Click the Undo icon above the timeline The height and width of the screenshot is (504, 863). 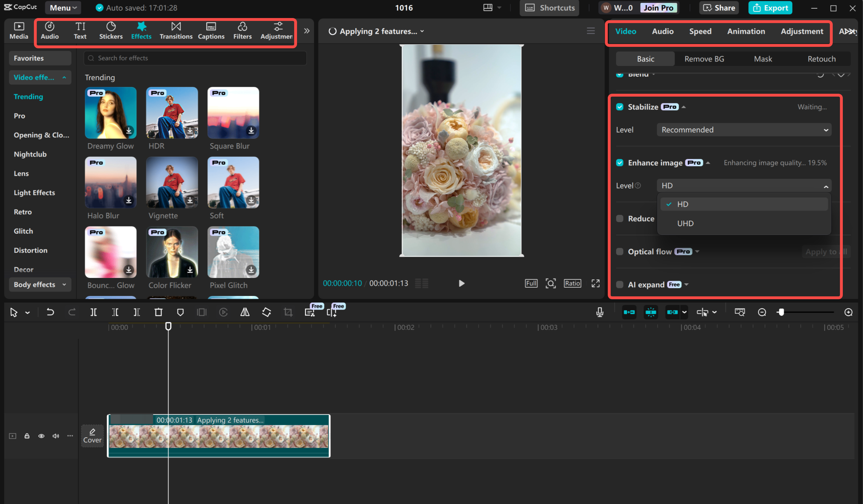point(50,312)
